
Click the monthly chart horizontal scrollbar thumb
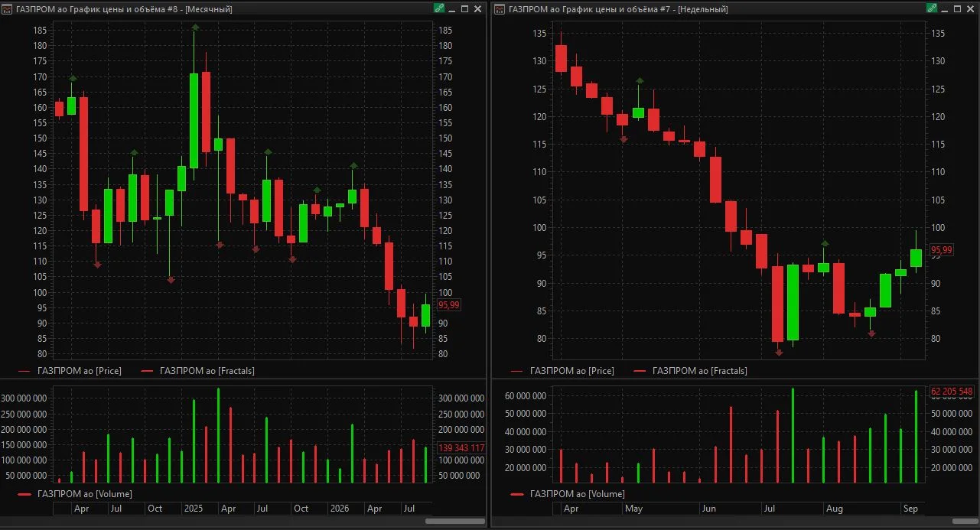coord(455,521)
